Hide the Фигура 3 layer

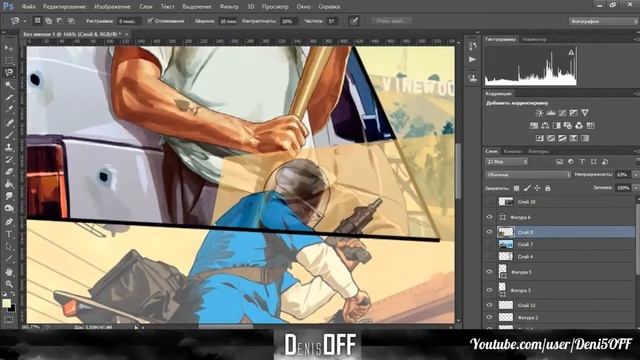(x=489, y=290)
